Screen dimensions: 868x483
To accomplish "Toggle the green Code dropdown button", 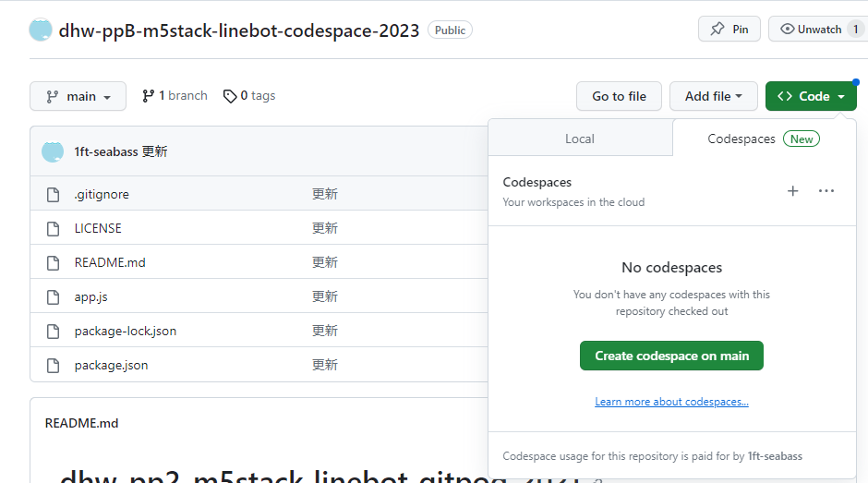I will tap(811, 96).
